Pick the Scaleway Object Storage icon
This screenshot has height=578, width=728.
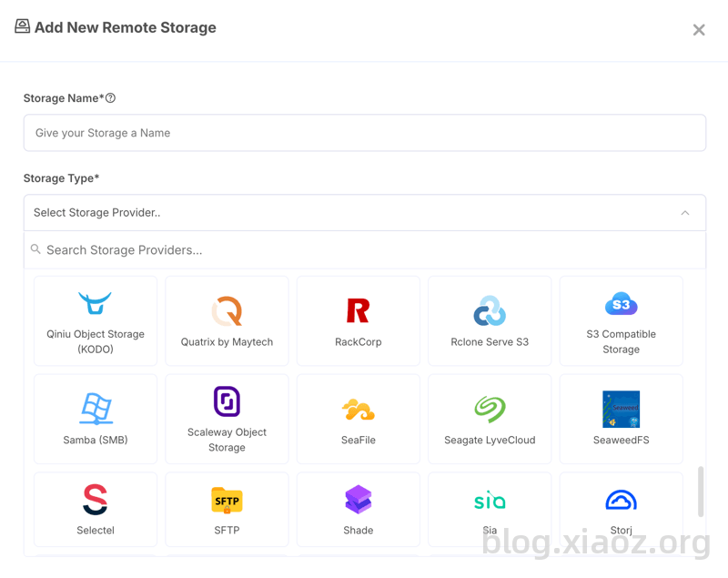(227, 401)
